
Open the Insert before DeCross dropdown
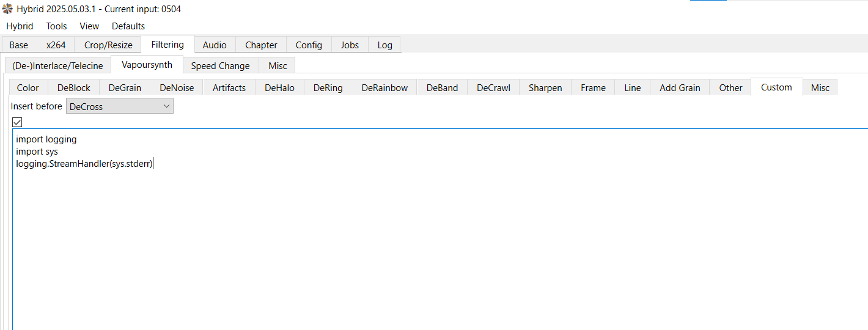coord(120,106)
